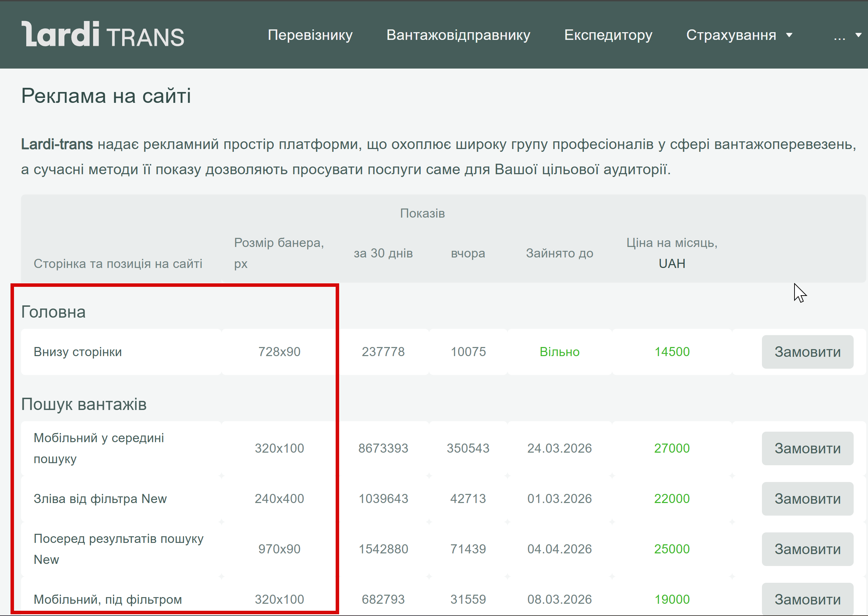This screenshot has width=868, height=616.
Task: Click the Реклама на сайті page title
Action: pos(106,95)
